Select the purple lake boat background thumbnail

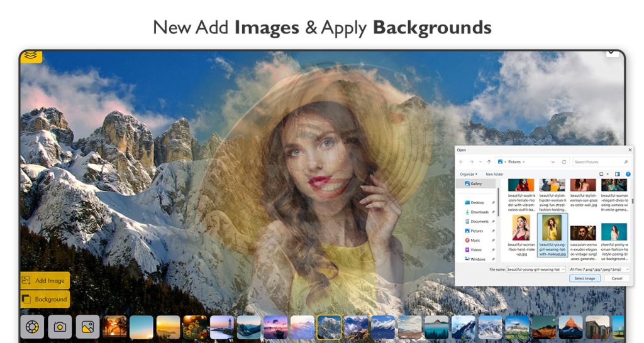tap(275, 327)
